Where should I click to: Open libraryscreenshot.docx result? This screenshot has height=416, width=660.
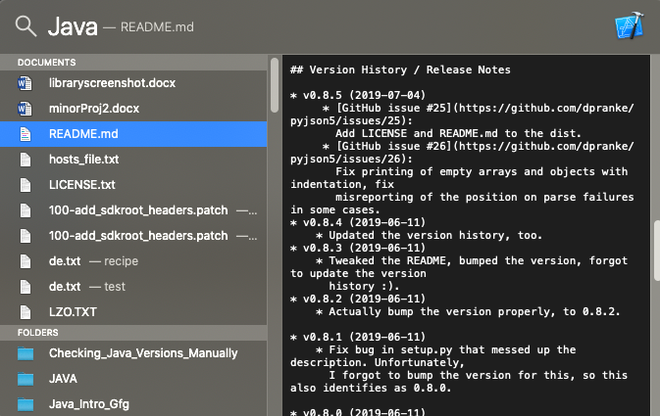133,83
